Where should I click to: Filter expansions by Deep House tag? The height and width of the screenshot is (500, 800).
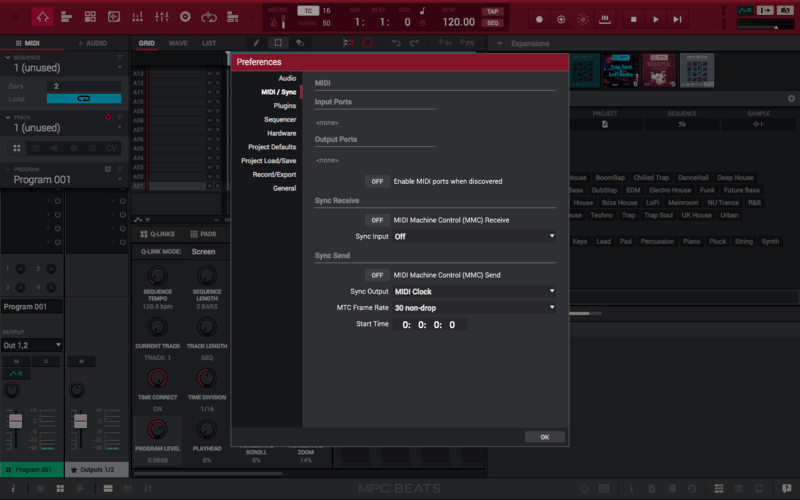tap(735, 178)
